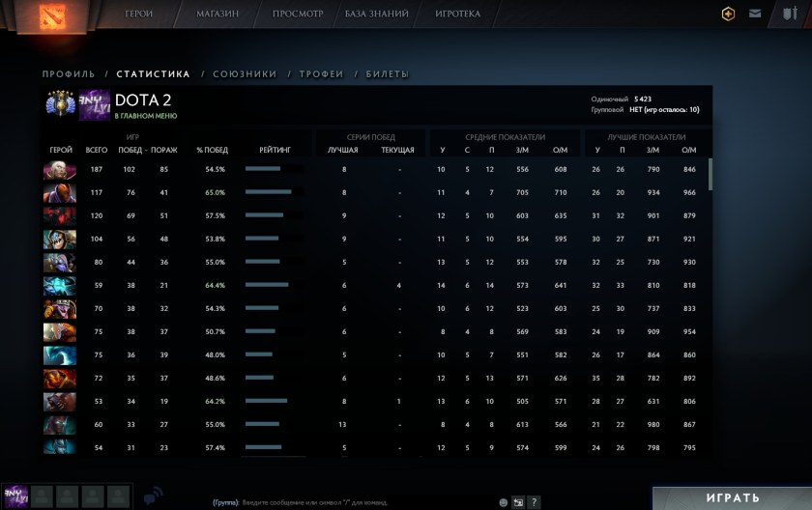Select hero portrait in the 53-games row
Image resolution: width=812 pixels, height=510 pixels.
pos(60,402)
